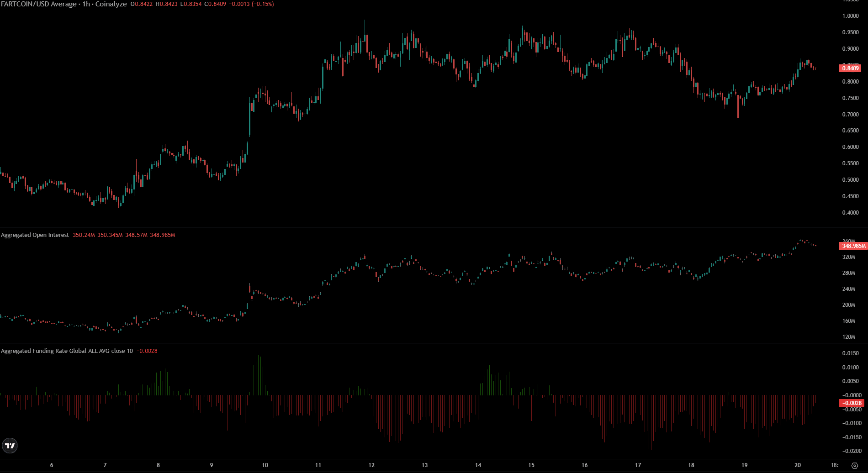Click date 14 on the time axis
The height and width of the screenshot is (473, 868).
tap(478, 465)
